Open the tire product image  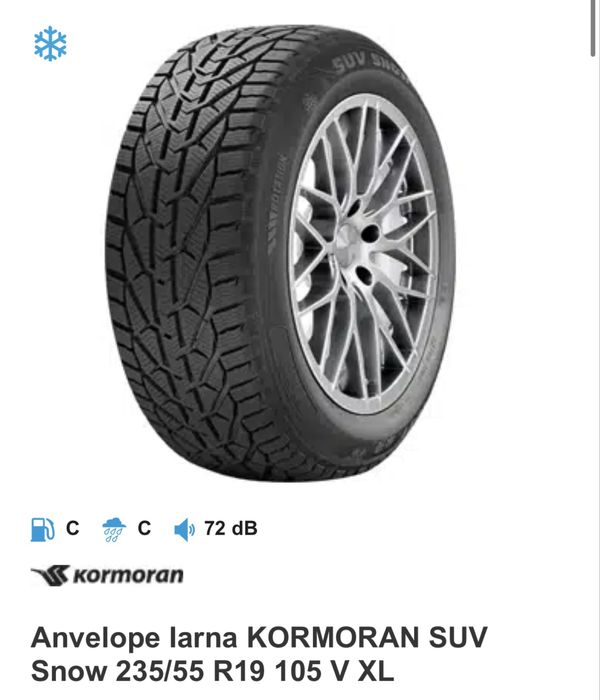point(280,253)
